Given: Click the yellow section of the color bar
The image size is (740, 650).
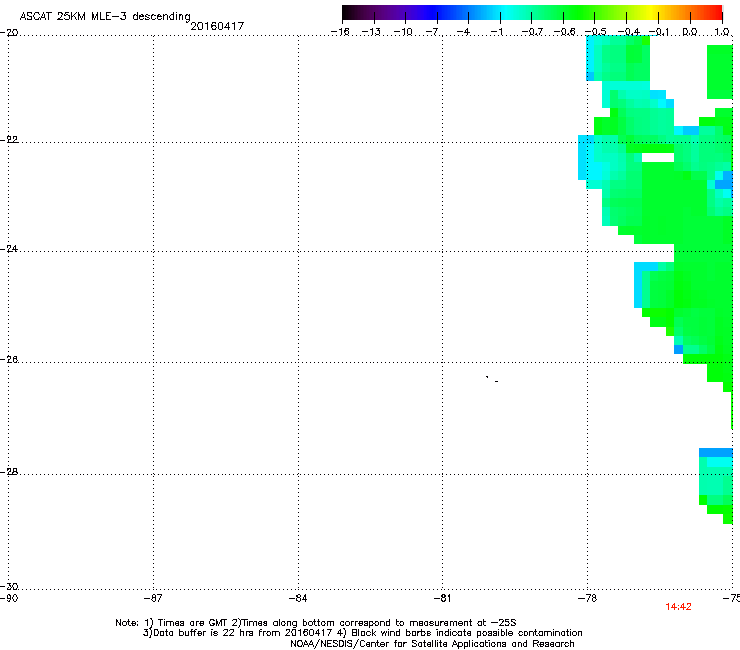Looking at the screenshot, I should click(x=649, y=13).
